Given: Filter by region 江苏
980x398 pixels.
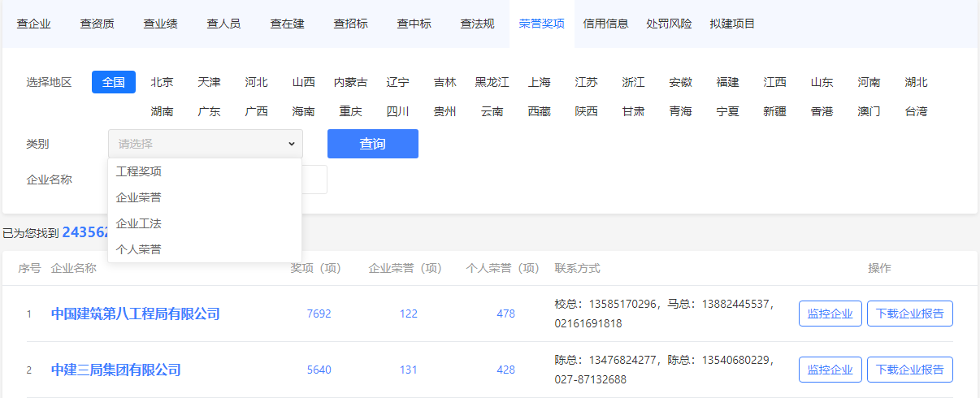Looking at the screenshot, I should (x=587, y=82).
